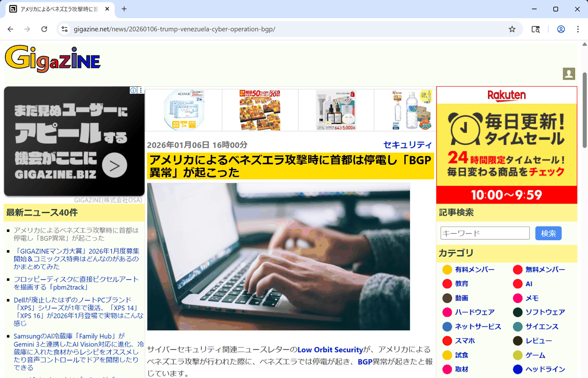Screen dimensions: 588x378
Task: Click the osechi food ad thumbnail
Action: (x=260, y=110)
